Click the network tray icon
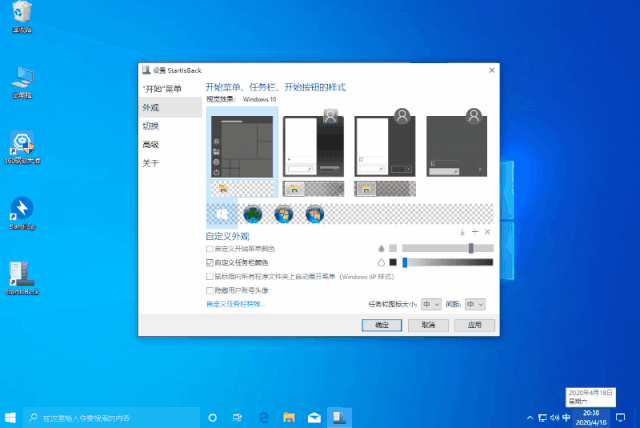 click(x=542, y=418)
